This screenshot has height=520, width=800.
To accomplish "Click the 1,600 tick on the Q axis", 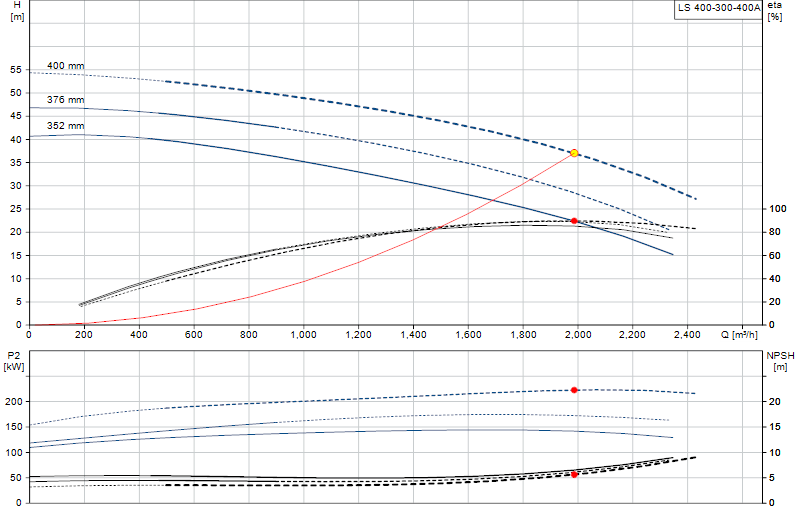I will click(468, 335).
